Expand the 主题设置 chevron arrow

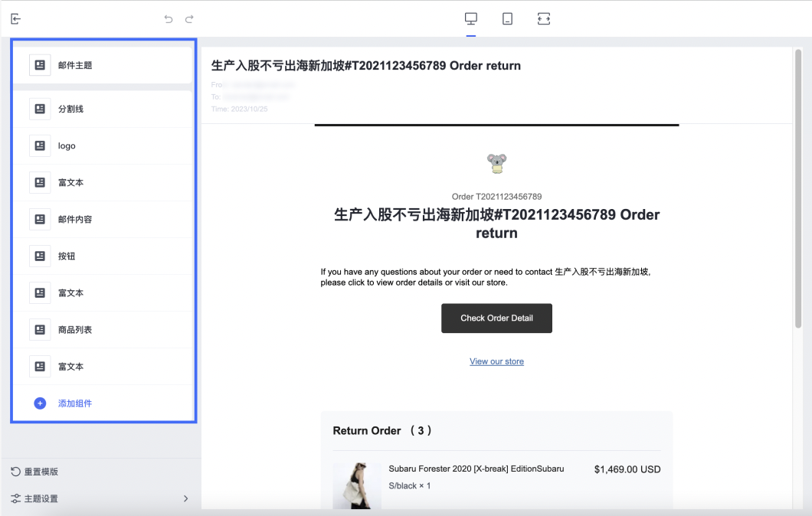coord(185,498)
